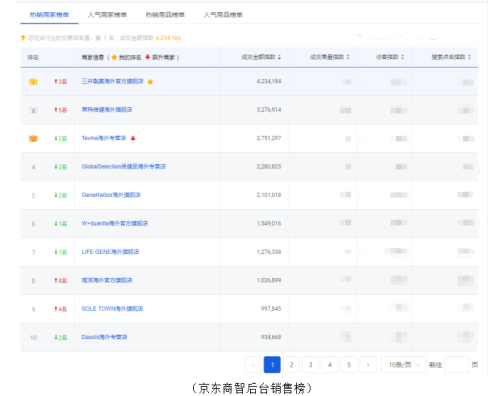The width and height of the screenshot is (500, 396).
Task: Click gold crown icon of rank one
Action: coord(33,81)
